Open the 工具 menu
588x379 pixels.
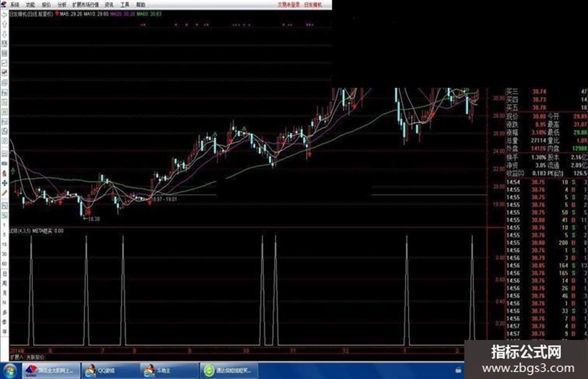[x=125, y=5]
